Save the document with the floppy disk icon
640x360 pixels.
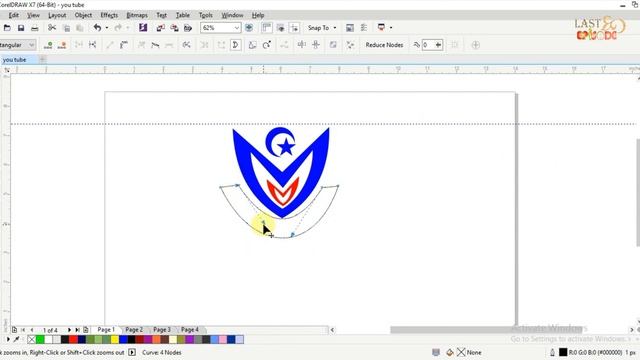click(x=21, y=28)
